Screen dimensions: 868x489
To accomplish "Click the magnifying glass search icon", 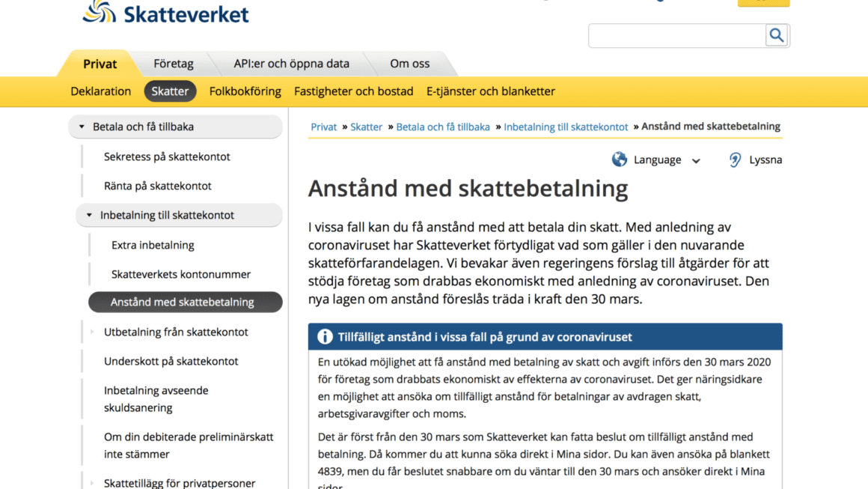I will click(x=777, y=35).
